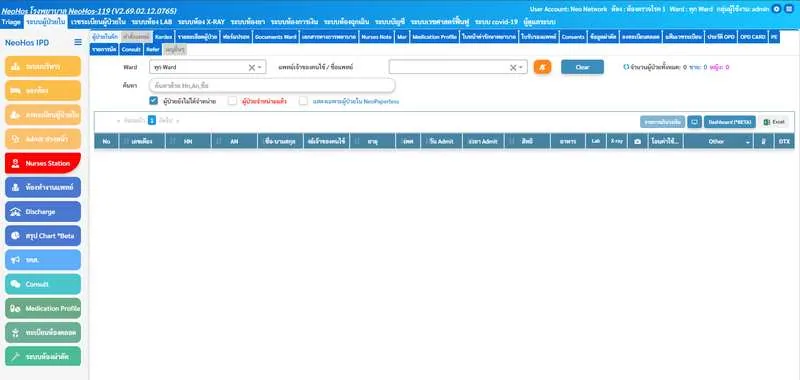Open the doctor workroom sidebar item
The height and width of the screenshot is (380, 800).
pos(43,187)
